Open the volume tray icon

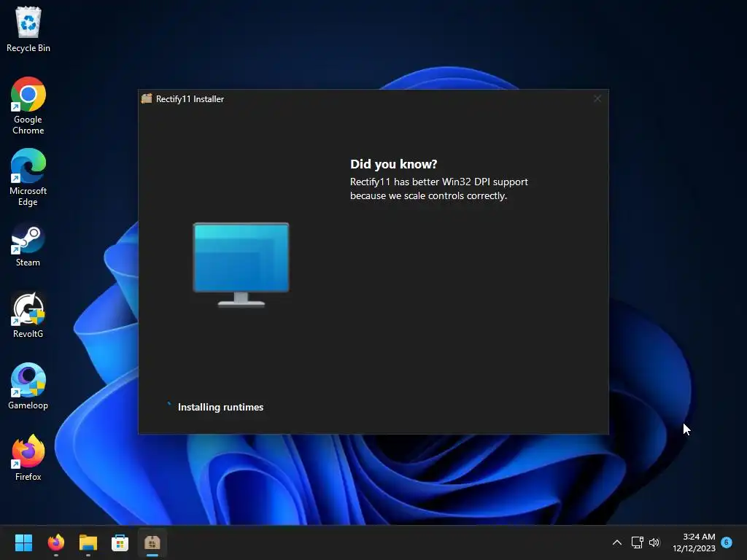654,542
